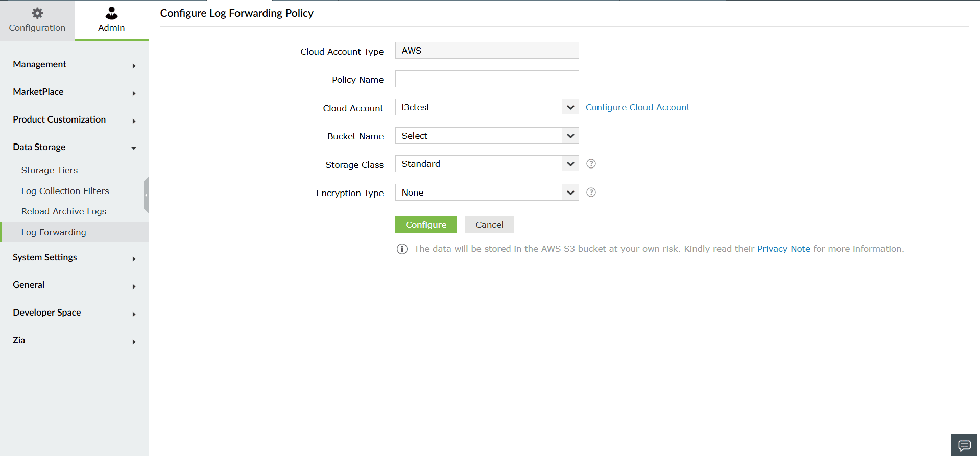Click arrow next to Zia

coord(134,342)
